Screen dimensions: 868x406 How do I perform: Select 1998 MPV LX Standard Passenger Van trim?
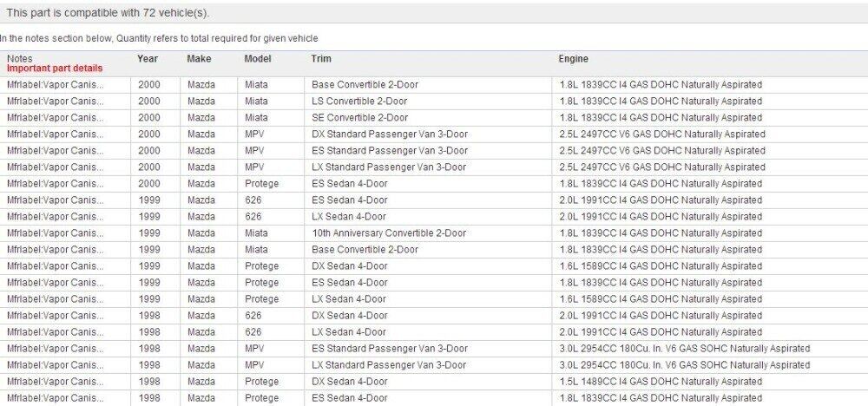coord(389,365)
